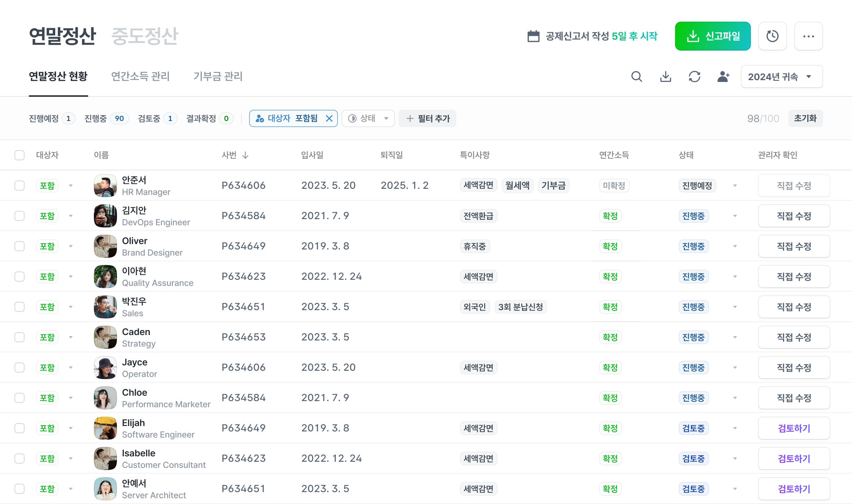
Task: Check the checkbox for 안준서 row
Action: (x=19, y=186)
